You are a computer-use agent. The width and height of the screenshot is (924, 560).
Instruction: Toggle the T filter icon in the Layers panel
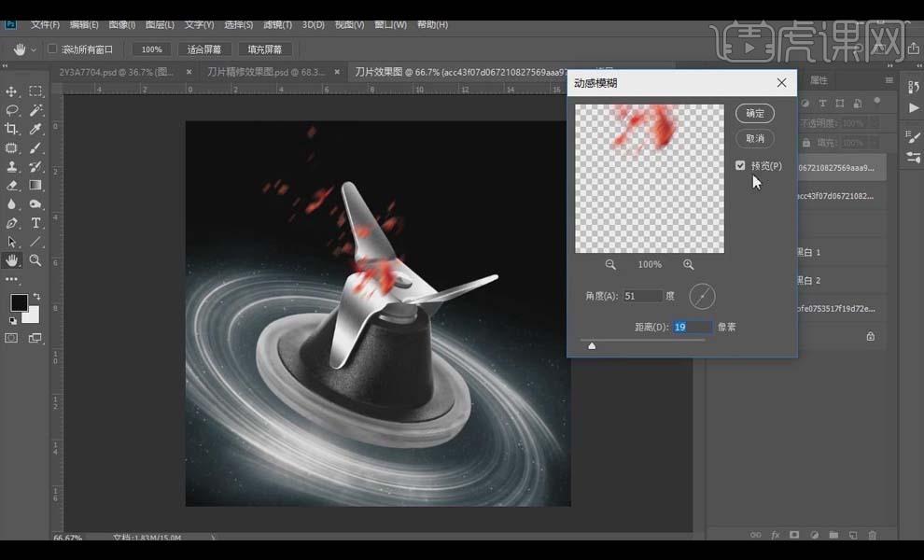pos(822,104)
